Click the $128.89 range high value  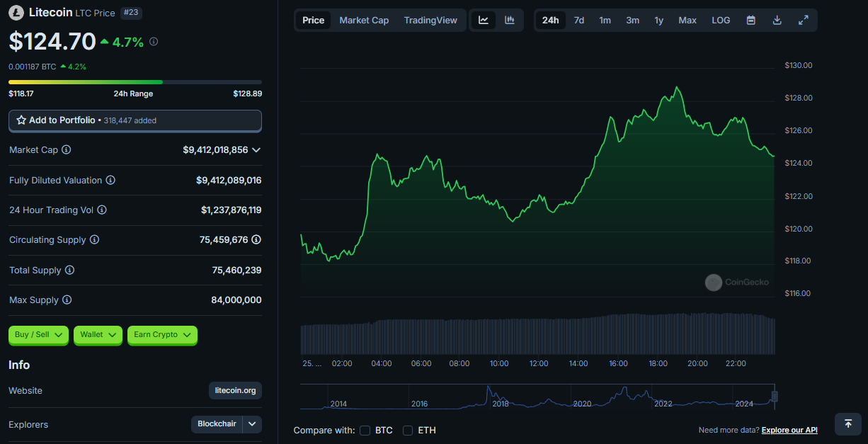click(248, 93)
